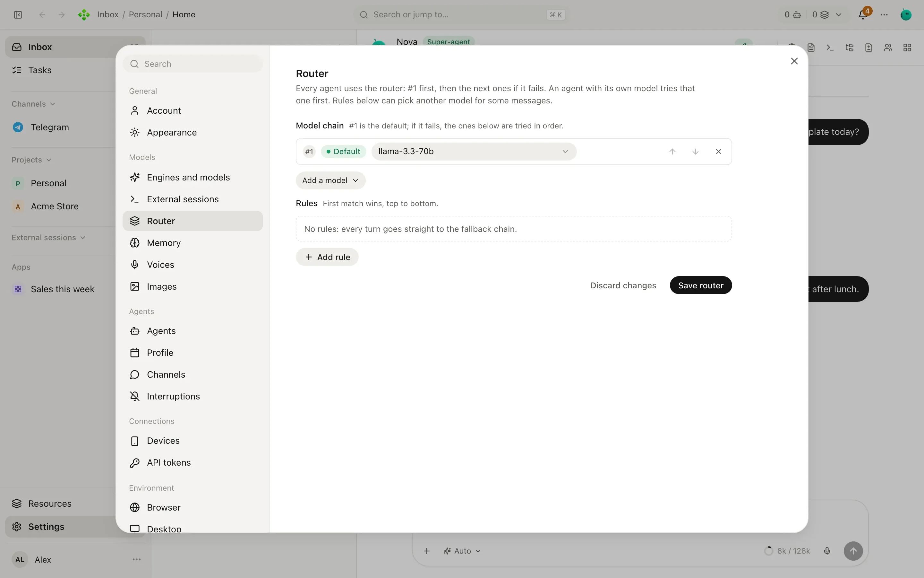Toggle the left sidebar panel icon

(18, 14)
